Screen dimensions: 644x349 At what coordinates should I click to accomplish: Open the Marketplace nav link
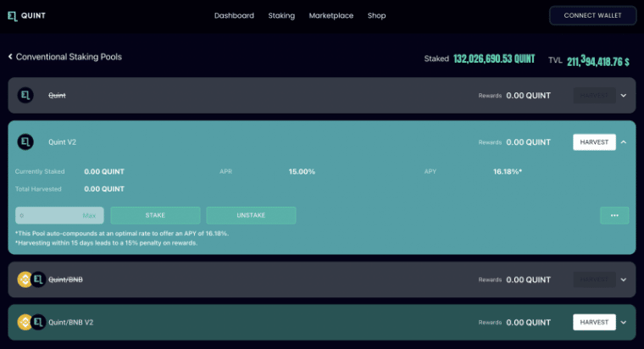coord(331,15)
